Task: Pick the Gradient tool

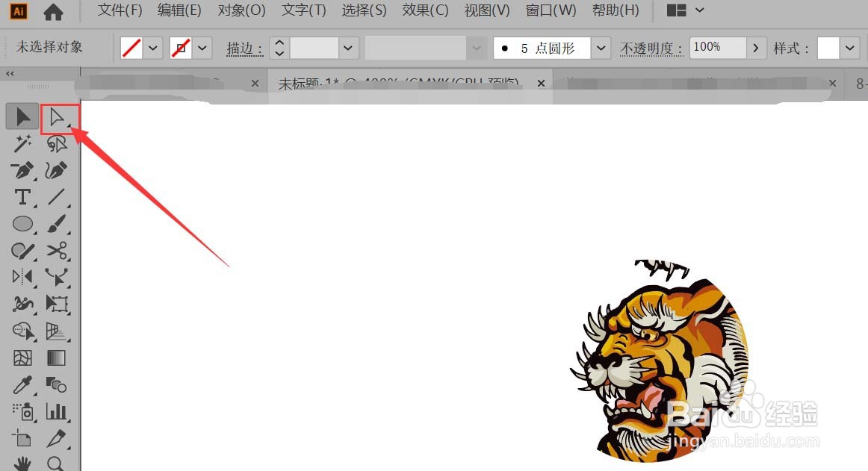Action: tap(57, 358)
